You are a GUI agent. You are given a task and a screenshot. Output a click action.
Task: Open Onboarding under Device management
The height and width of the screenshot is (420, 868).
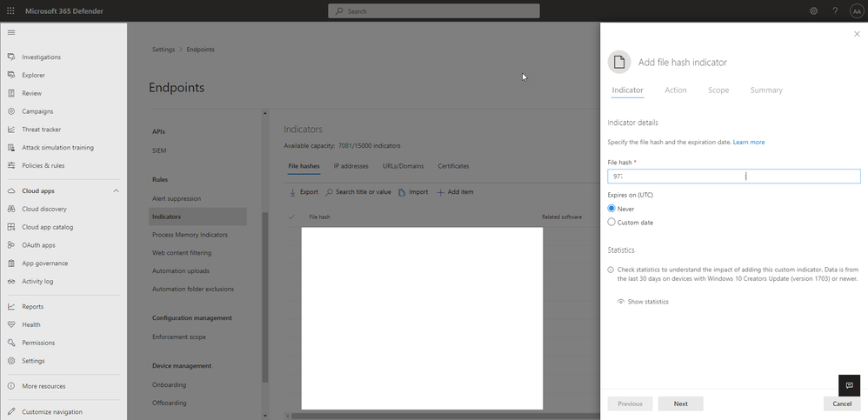pyautogui.click(x=169, y=384)
